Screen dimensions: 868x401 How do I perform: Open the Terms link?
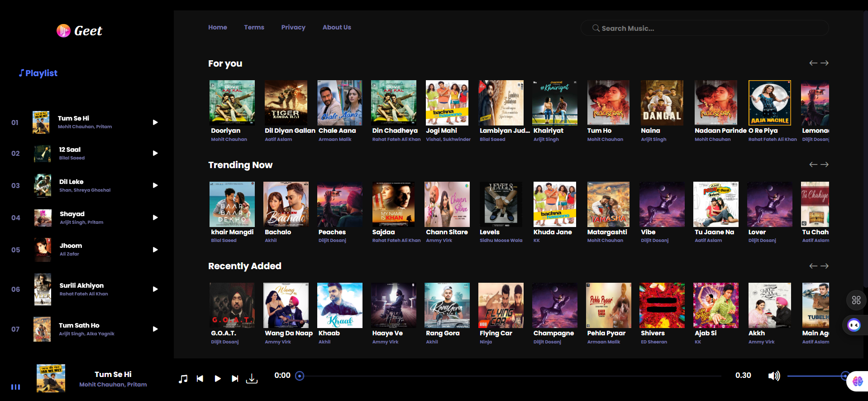[x=254, y=27]
